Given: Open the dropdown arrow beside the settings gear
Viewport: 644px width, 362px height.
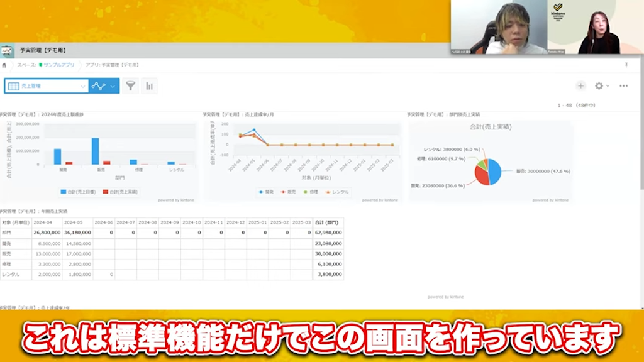Looking at the screenshot, I should point(608,85).
